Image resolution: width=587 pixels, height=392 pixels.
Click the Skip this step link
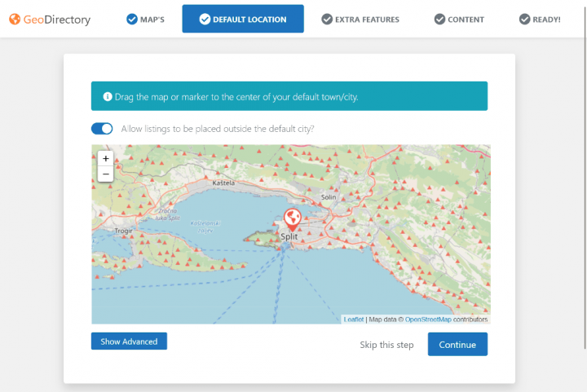(386, 345)
